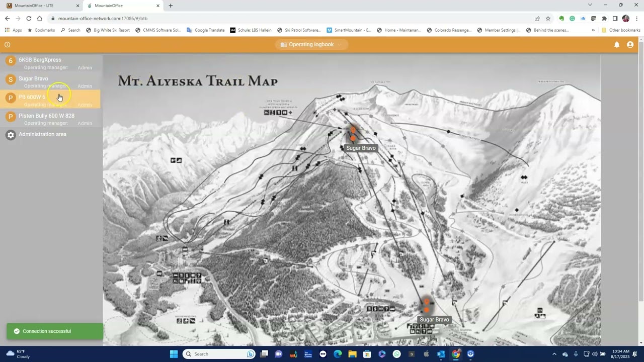Open the user account icon in orange header
Image resolution: width=644 pixels, height=362 pixels.
[x=630, y=45]
